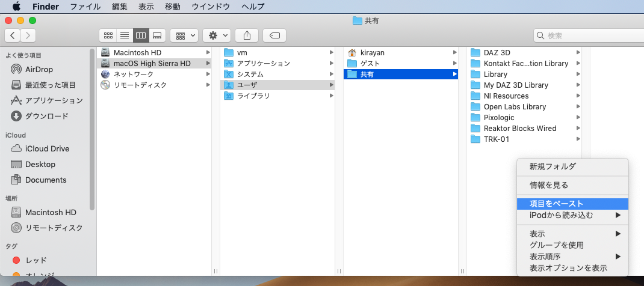
Task: Open the vm folder
Action: point(277,52)
